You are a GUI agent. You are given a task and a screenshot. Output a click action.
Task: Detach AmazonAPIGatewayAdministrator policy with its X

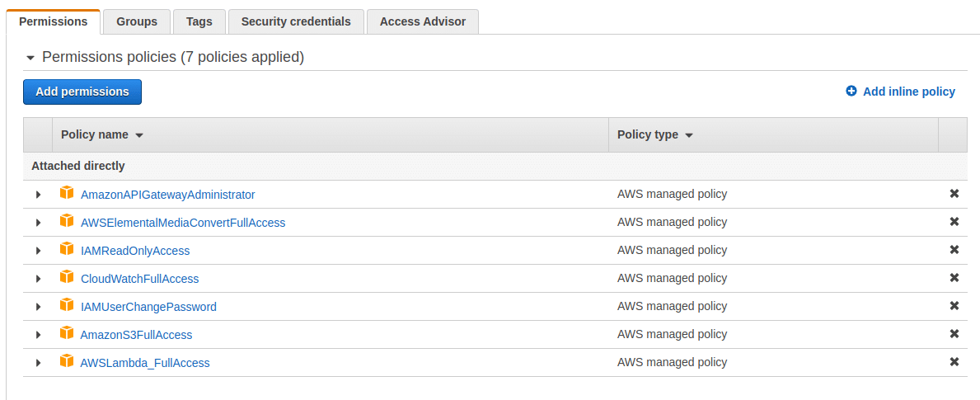point(954,194)
